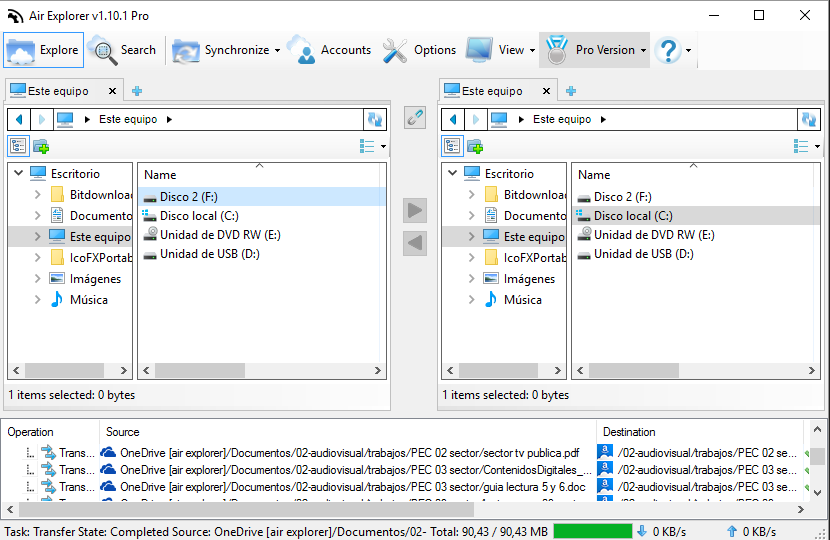This screenshot has width=830, height=540.
Task: Copy selection to the left pane arrow
Action: [x=415, y=243]
